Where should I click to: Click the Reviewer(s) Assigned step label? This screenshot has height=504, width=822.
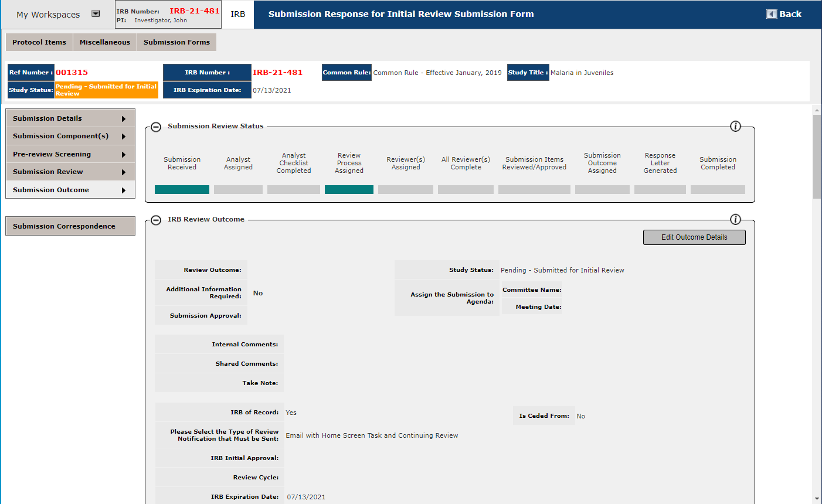point(406,164)
